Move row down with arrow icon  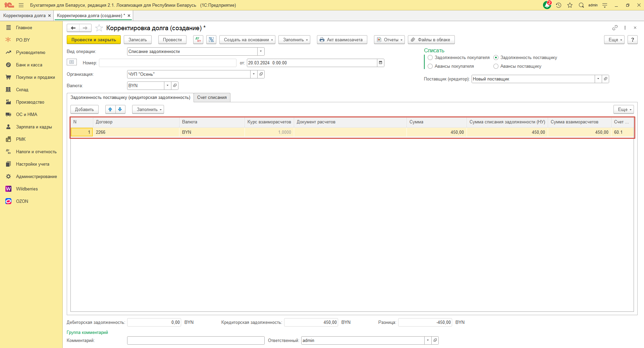coord(120,109)
